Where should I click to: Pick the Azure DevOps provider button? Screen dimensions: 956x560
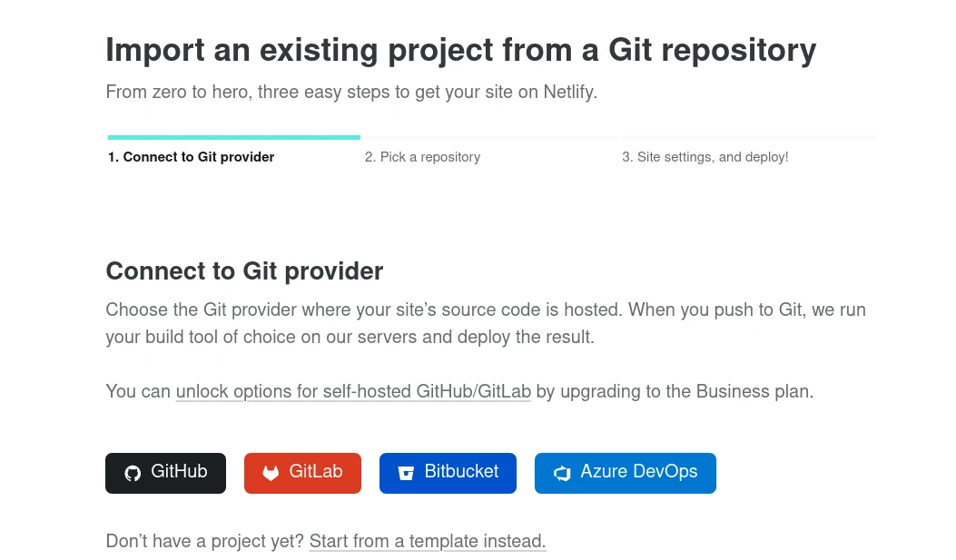coord(638,472)
